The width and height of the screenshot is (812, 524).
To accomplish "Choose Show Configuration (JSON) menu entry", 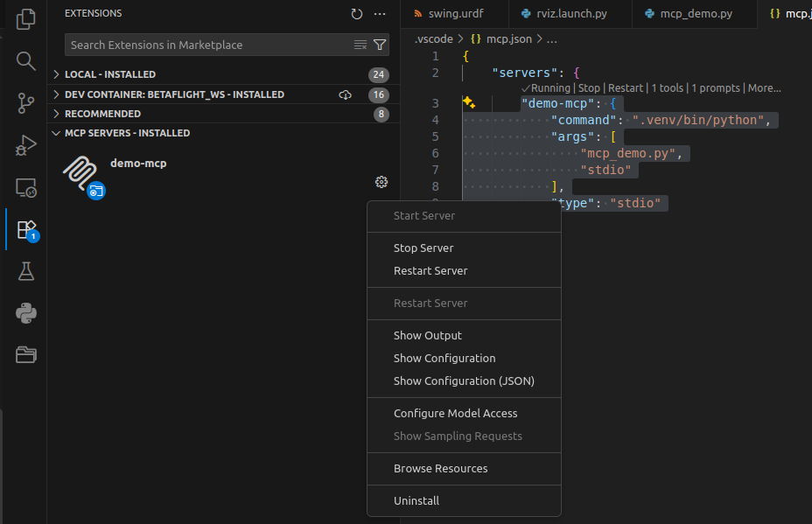I will [464, 381].
